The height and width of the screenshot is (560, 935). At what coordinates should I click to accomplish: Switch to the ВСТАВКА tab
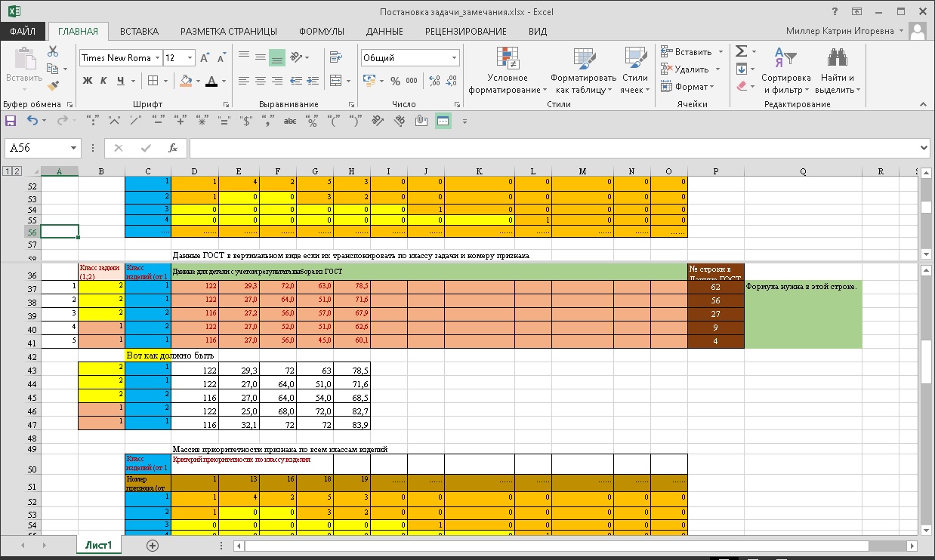[x=139, y=31]
